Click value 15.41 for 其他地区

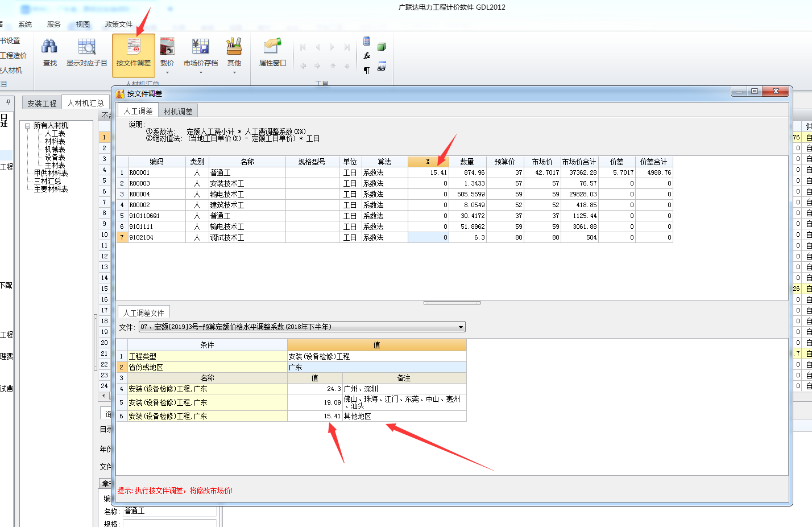pyautogui.click(x=315, y=416)
